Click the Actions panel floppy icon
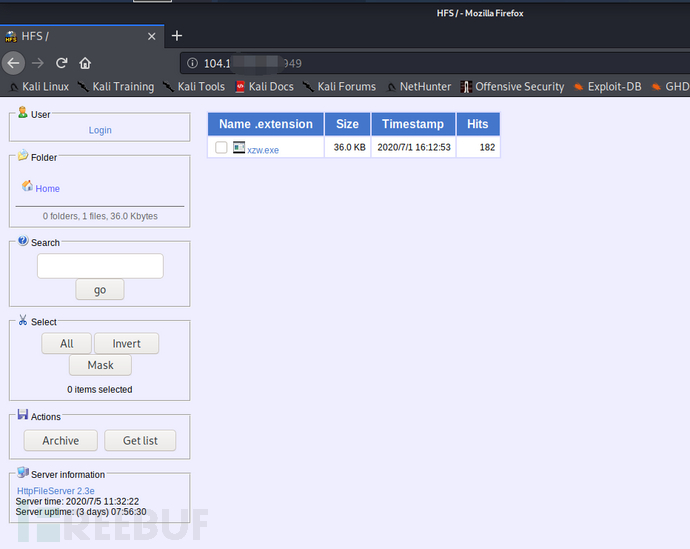 (x=23, y=414)
